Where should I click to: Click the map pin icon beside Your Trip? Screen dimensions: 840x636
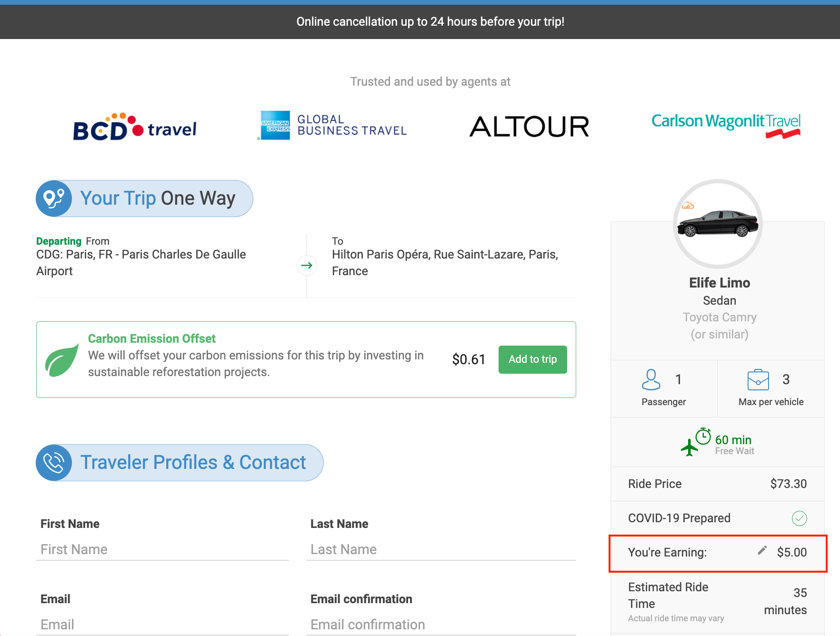54,199
